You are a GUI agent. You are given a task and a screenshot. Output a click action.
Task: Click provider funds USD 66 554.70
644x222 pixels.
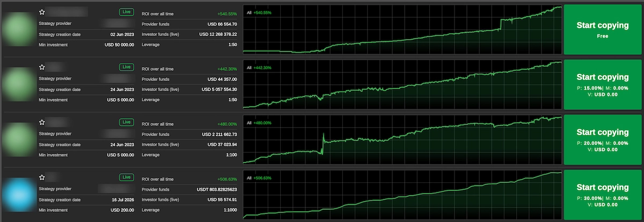pos(222,24)
